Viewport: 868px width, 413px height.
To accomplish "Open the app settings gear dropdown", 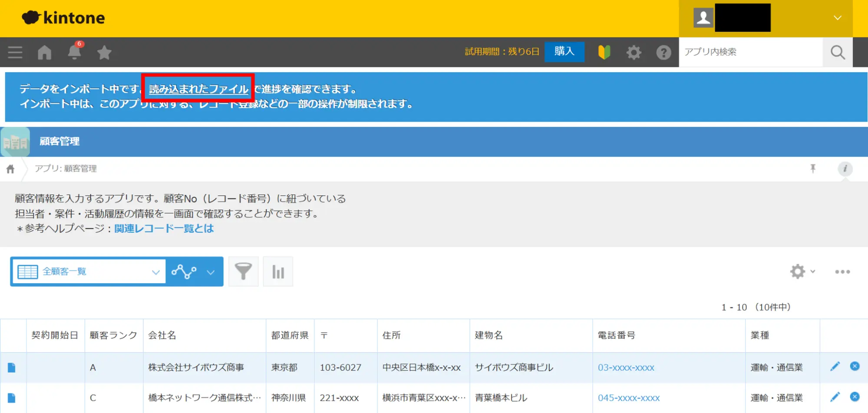I will click(x=802, y=272).
